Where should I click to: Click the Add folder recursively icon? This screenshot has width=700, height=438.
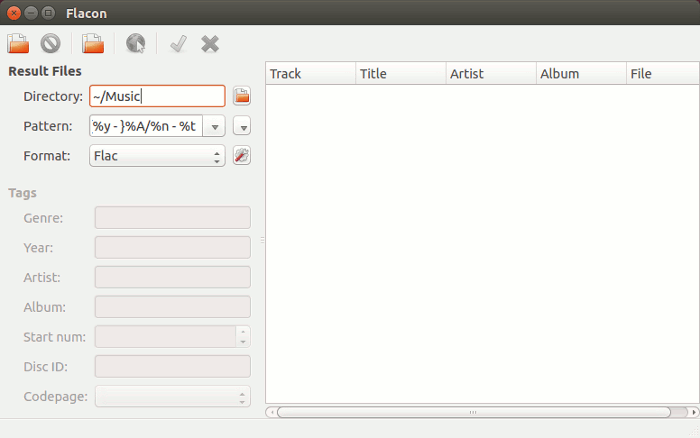point(93,44)
